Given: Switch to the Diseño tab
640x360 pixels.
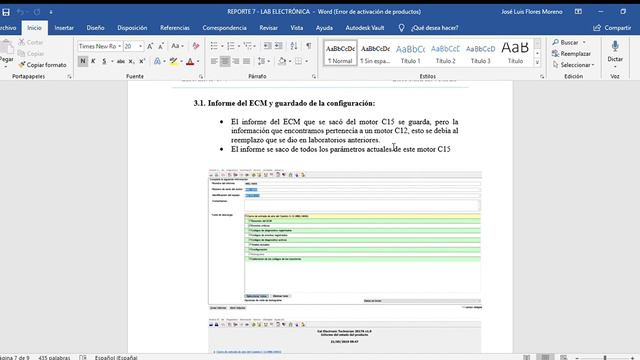Looking at the screenshot, I should pyautogui.click(x=95, y=28).
